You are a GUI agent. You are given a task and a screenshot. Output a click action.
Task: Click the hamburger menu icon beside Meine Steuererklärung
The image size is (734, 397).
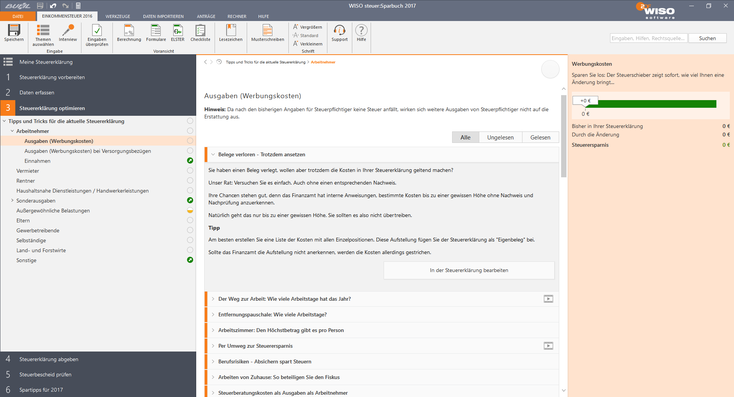(x=8, y=62)
